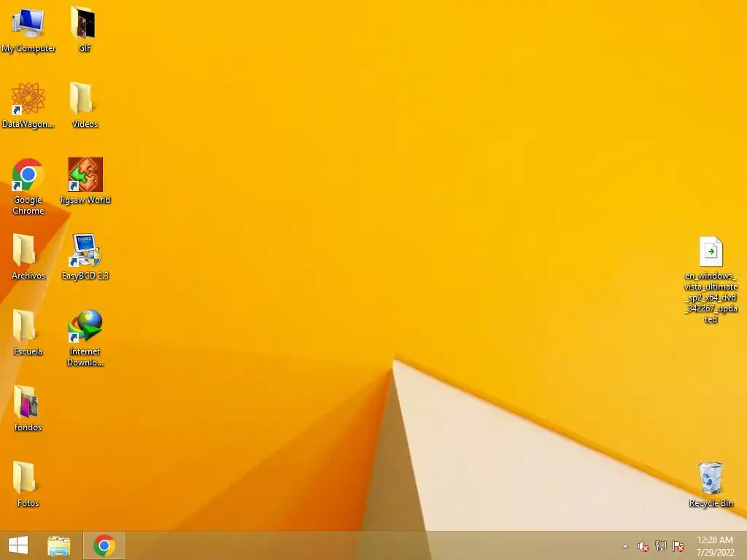
Task: Click the 'Internet Downlo...' label text
Action: click(x=85, y=357)
